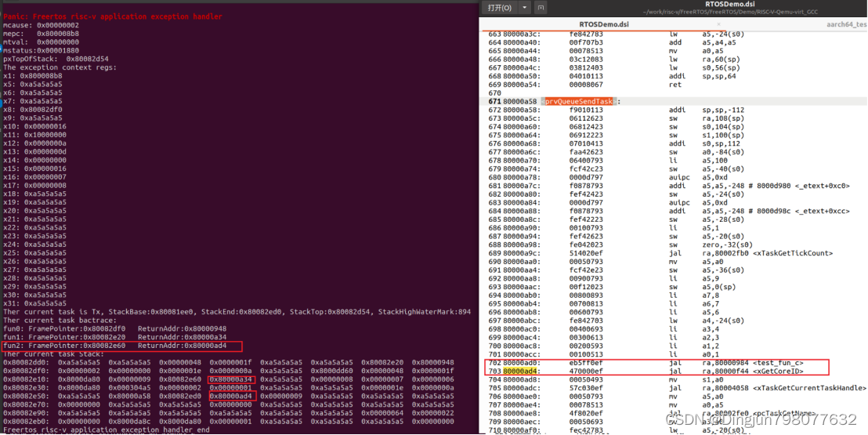Click the prvQueueSendTask label on line 671
Screen dimensions: 868x435
(579, 101)
